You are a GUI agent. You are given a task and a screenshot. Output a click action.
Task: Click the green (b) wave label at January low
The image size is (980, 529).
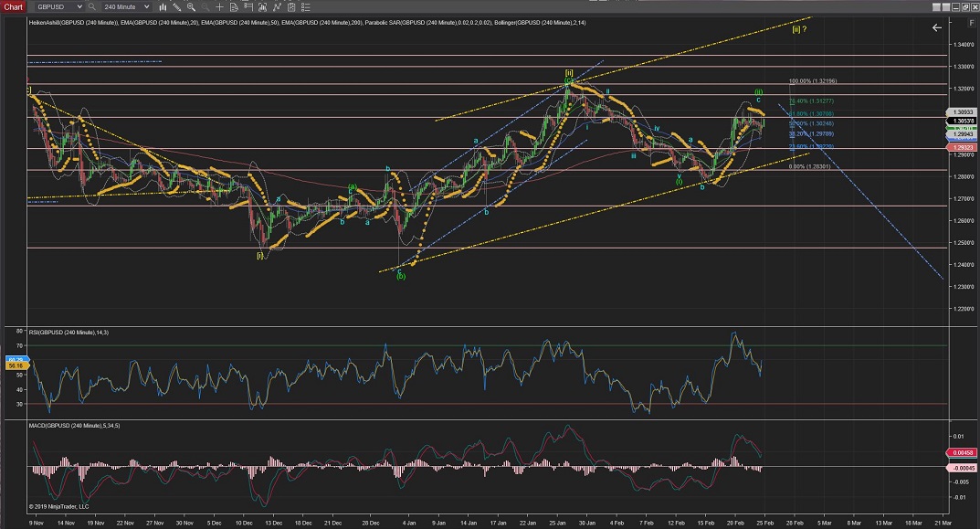click(x=401, y=276)
